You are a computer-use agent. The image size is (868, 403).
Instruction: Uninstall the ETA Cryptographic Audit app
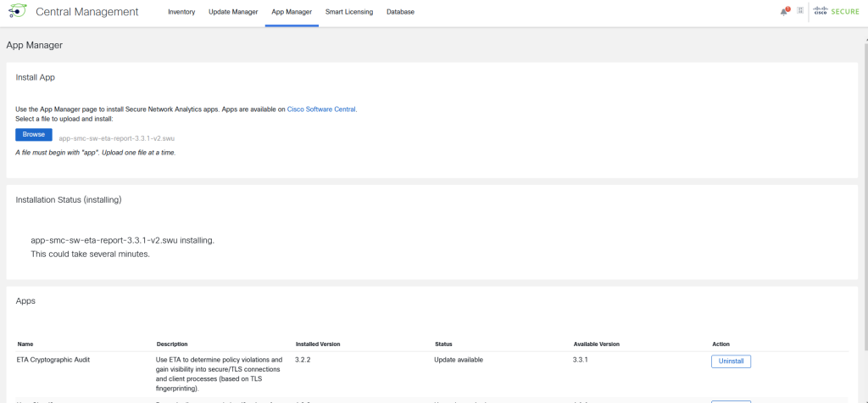[x=731, y=361]
